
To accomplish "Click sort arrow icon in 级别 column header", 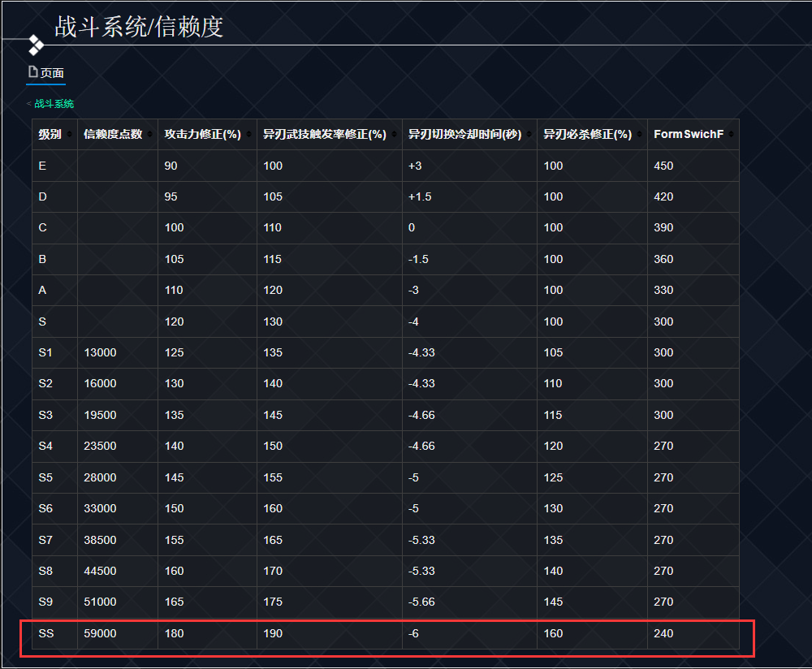I will point(69,135).
